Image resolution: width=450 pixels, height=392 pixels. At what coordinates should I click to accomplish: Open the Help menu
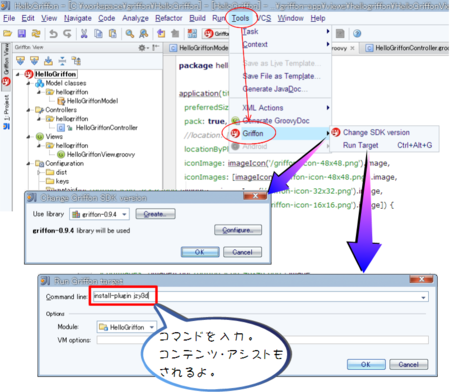(318, 18)
